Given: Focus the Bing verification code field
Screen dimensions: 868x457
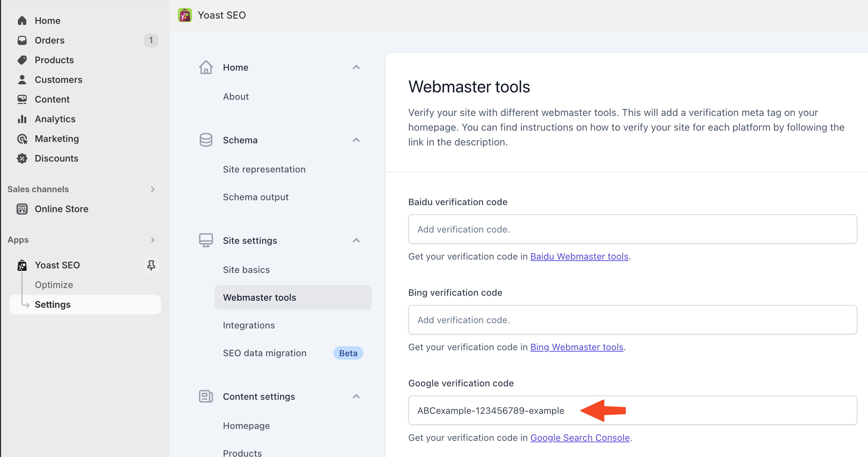Looking at the screenshot, I should point(632,320).
